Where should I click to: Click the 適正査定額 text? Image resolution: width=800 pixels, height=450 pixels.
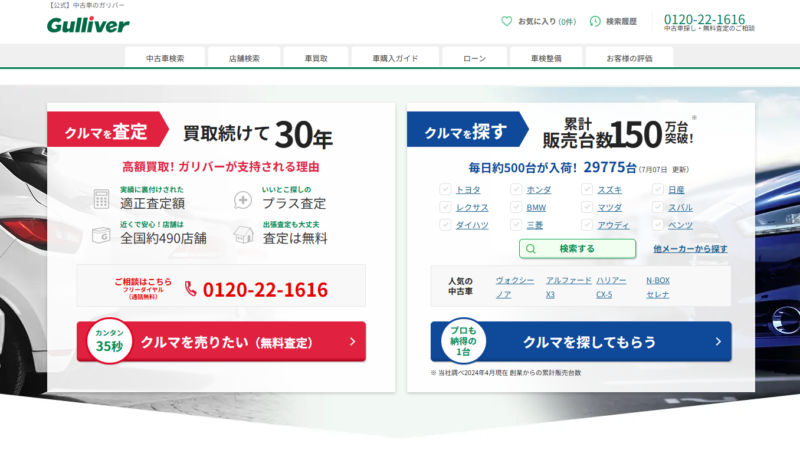click(x=153, y=204)
